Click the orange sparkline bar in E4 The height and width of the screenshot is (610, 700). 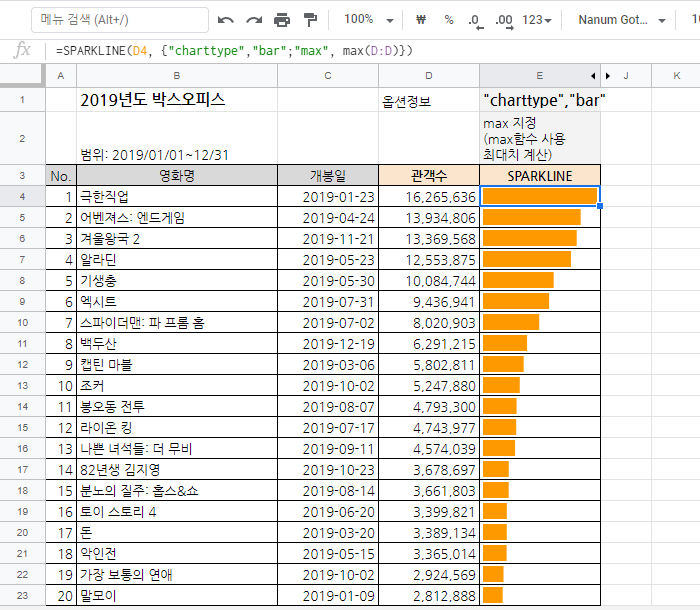[539, 196]
